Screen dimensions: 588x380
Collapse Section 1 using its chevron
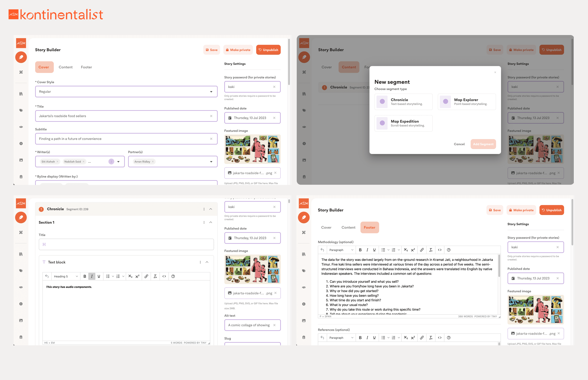pos(211,222)
